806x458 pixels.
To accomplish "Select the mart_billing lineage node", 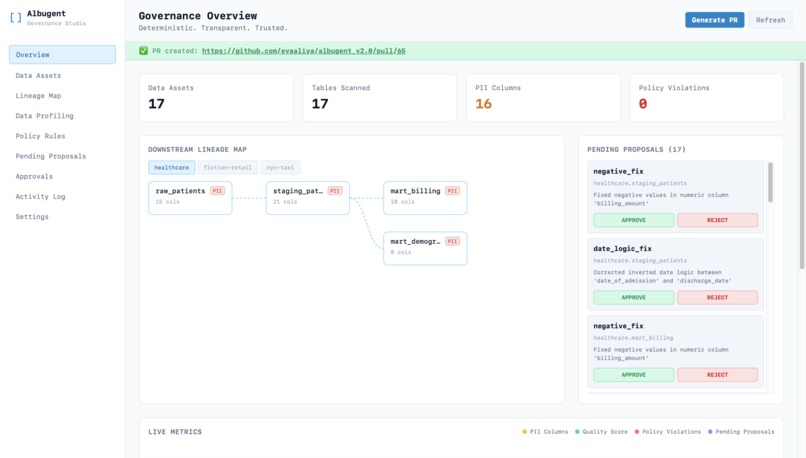I will point(425,198).
